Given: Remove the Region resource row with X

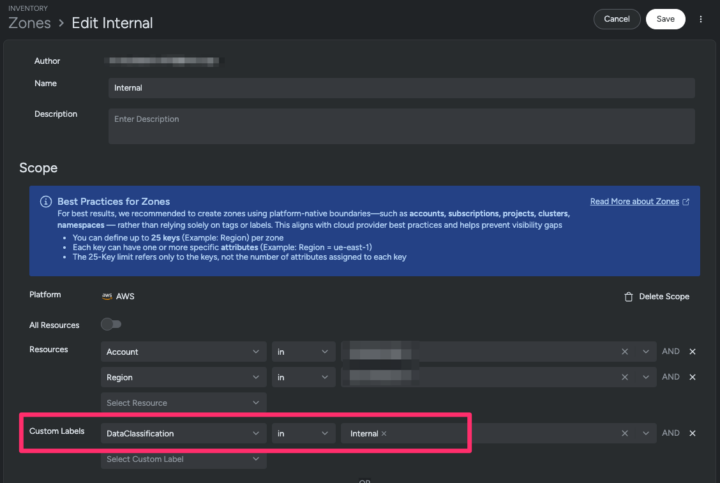Looking at the screenshot, I should 692,377.
